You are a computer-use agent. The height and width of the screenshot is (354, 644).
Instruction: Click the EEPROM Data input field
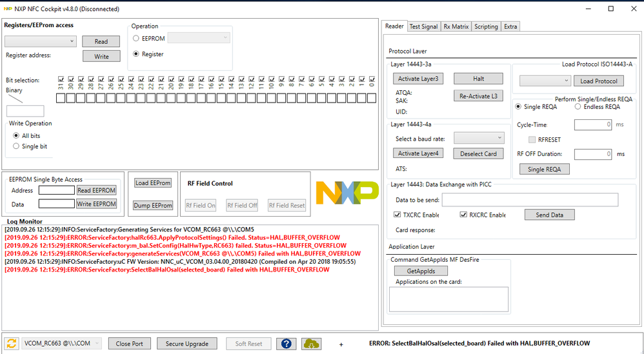click(x=57, y=204)
